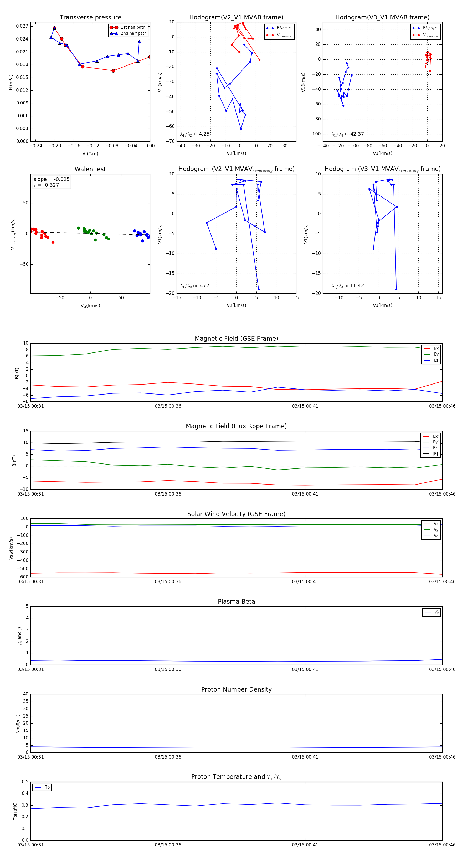This screenshot has width=473, height=868.
Task: Click the 'Magnetic Field (GSE Frame)' title
Action: tap(236, 339)
